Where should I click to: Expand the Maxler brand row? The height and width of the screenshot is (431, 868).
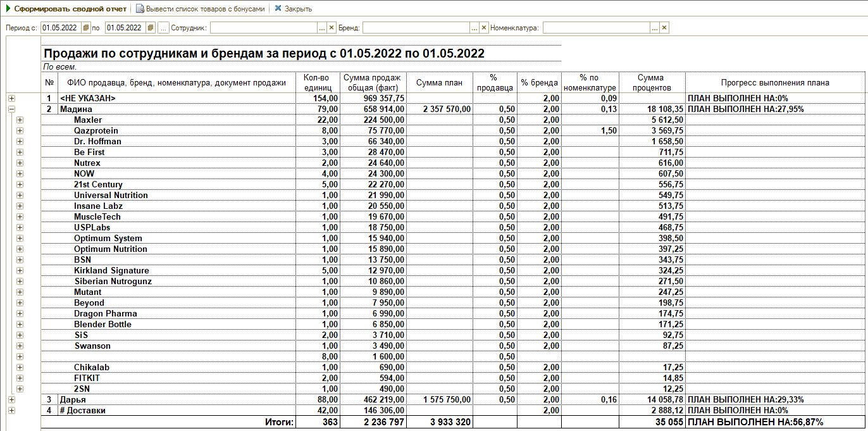tap(20, 120)
